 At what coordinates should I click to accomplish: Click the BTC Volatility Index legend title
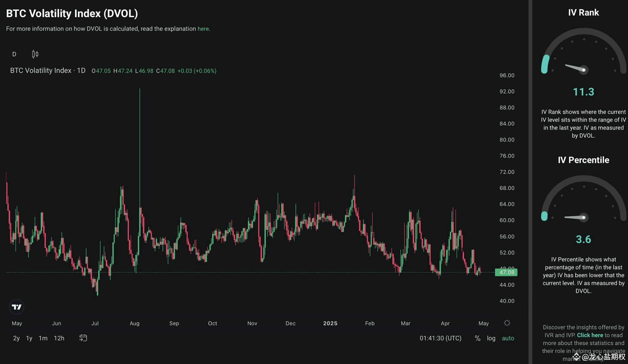coord(42,70)
